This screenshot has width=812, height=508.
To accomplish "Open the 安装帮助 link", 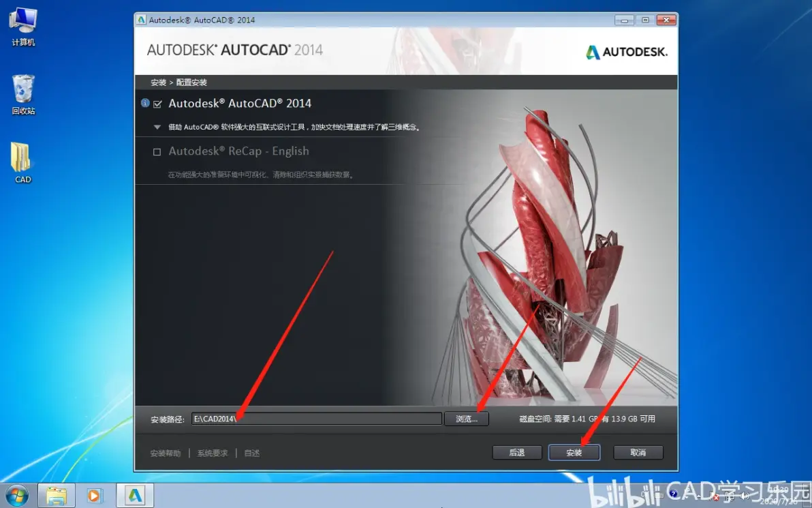I will [166, 453].
